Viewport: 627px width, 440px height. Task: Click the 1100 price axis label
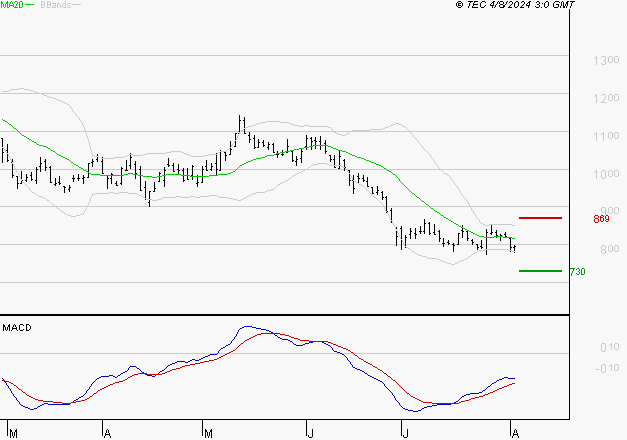pos(606,136)
